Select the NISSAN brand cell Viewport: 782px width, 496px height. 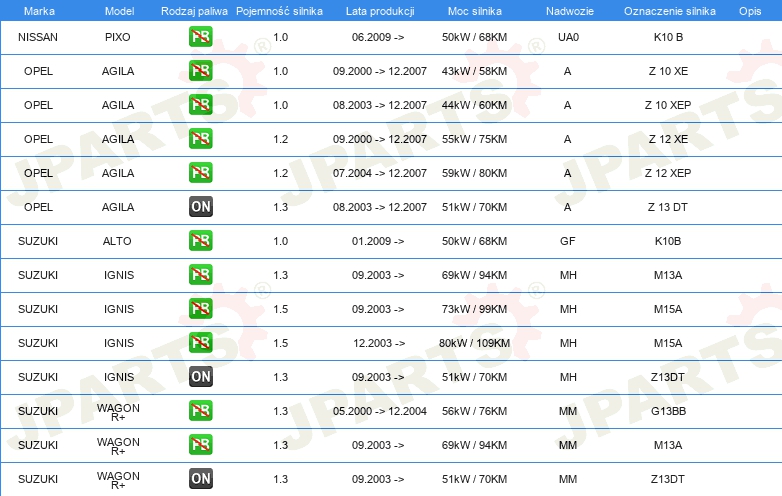tap(38, 37)
